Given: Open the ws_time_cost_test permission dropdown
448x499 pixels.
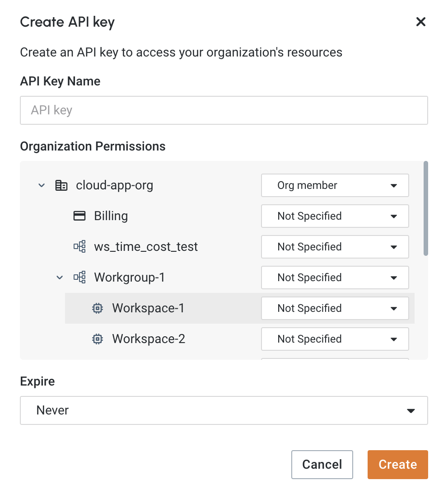Looking at the screenshot, I should click(x=335, y=247).
